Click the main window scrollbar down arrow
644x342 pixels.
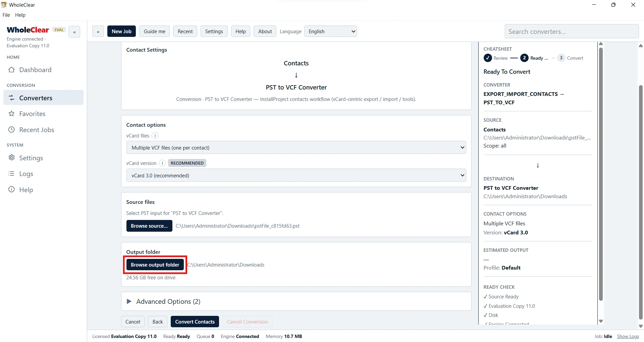tap(641, 326)
